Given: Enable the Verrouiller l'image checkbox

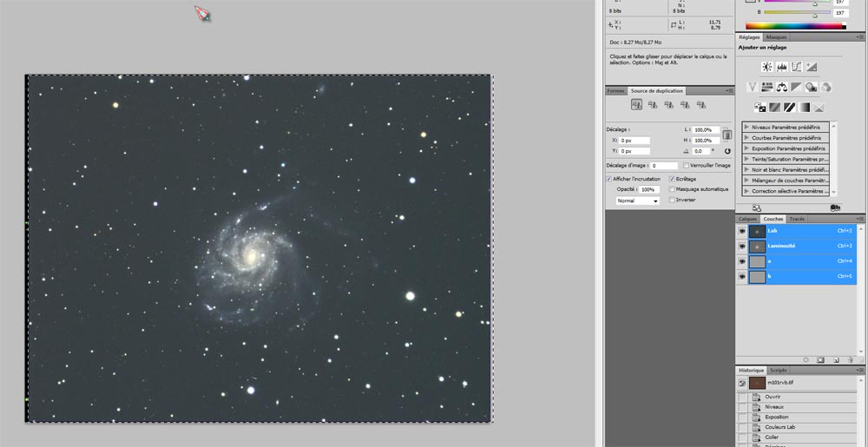Looking at the screenshot, I should [686, 165].
